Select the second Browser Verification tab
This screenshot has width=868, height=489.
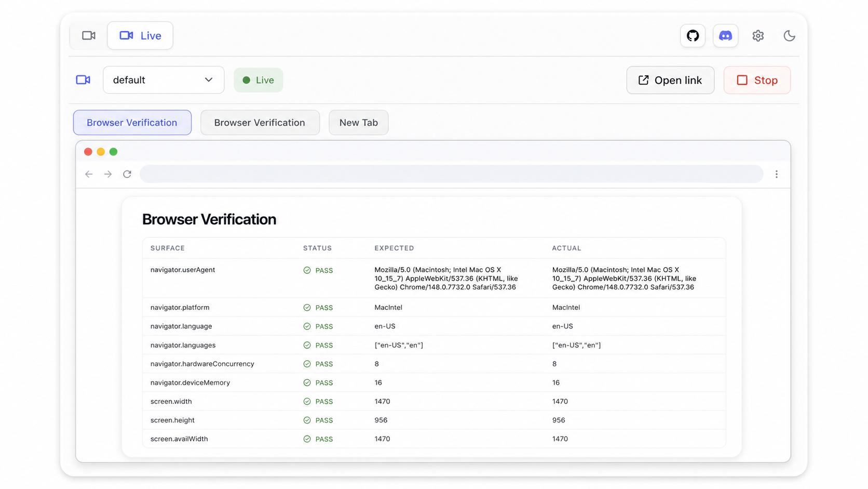coord(260,123)
